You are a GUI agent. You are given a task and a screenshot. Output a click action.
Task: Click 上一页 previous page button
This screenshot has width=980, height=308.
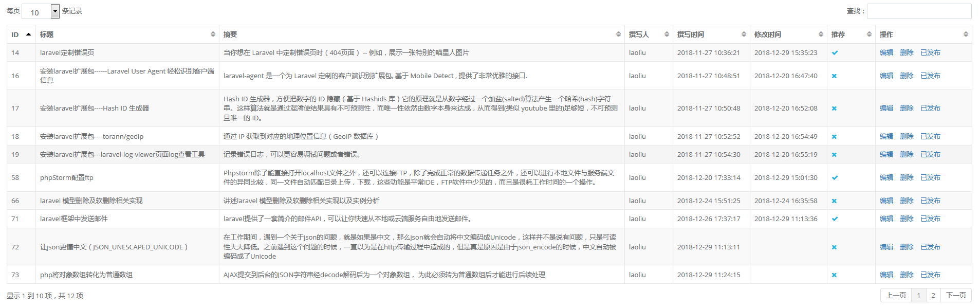896,295
